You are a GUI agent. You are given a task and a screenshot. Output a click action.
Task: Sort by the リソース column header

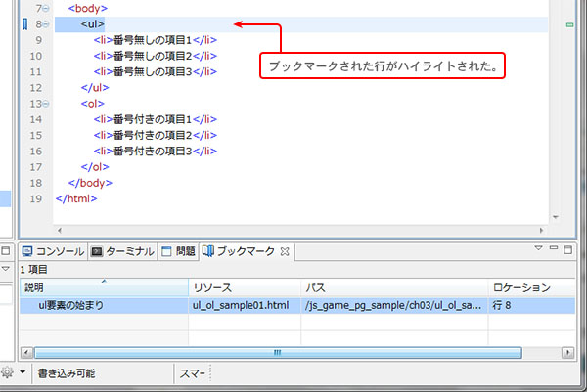coord(245,287)
